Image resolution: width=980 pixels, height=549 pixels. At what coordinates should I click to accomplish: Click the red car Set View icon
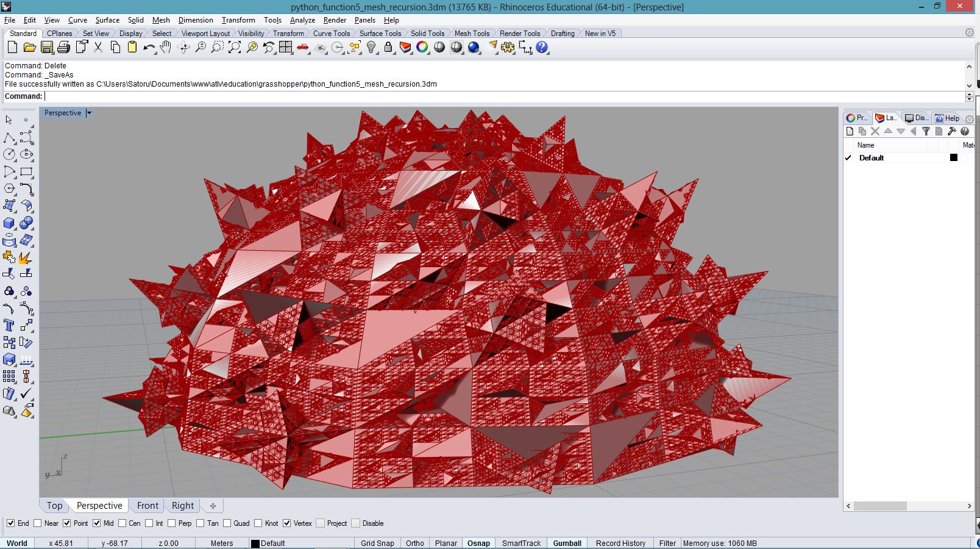click(303, 48)
